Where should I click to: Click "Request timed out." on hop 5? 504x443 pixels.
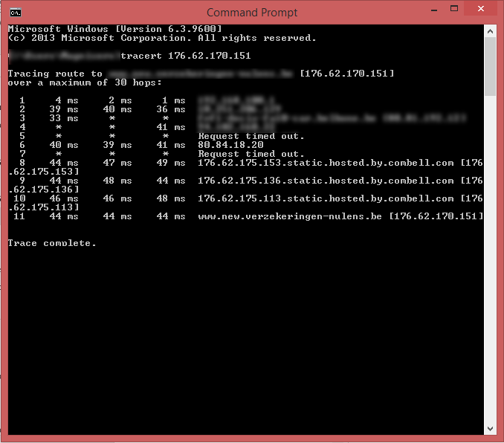click(x=251, y=136)
